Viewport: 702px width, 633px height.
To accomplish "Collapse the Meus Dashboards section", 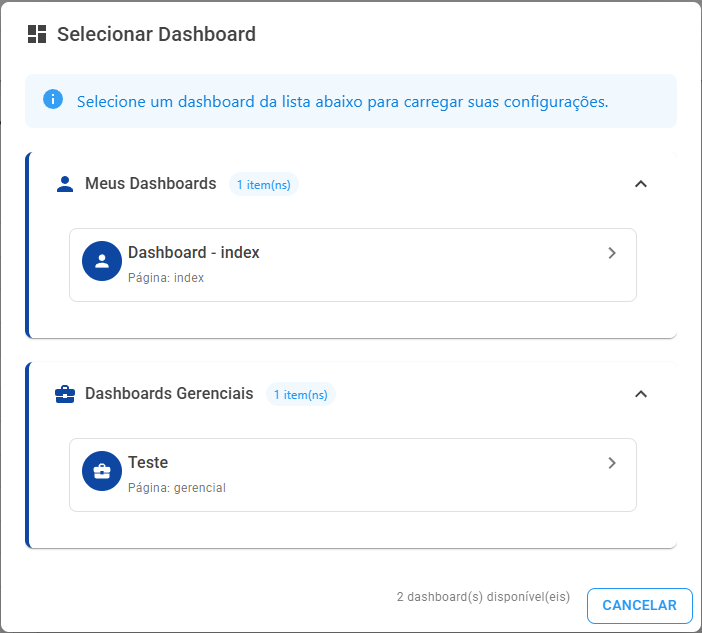I will [641, 184].
